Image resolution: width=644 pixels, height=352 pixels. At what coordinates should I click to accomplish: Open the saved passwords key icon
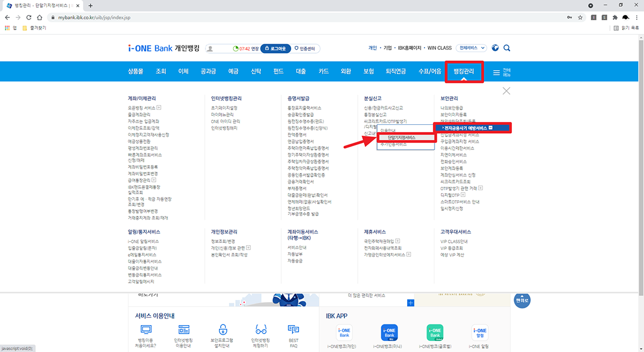(x=570, y=17)
